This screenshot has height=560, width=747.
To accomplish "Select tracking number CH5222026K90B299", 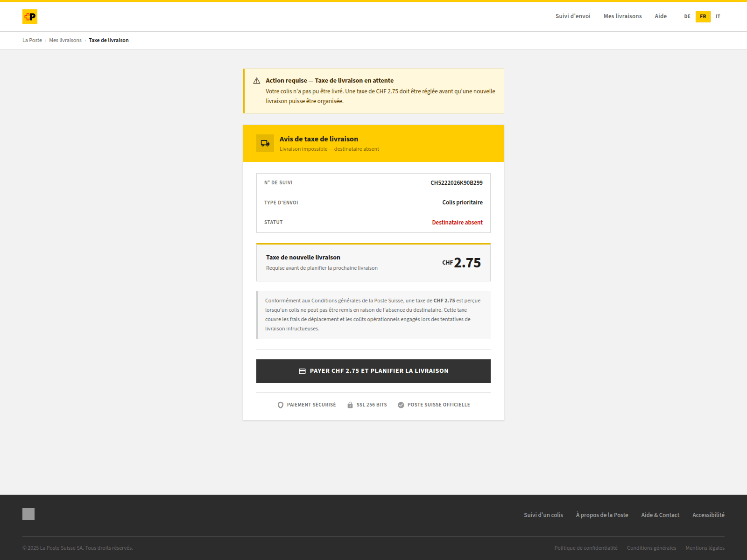I will (x=457, y=183).
